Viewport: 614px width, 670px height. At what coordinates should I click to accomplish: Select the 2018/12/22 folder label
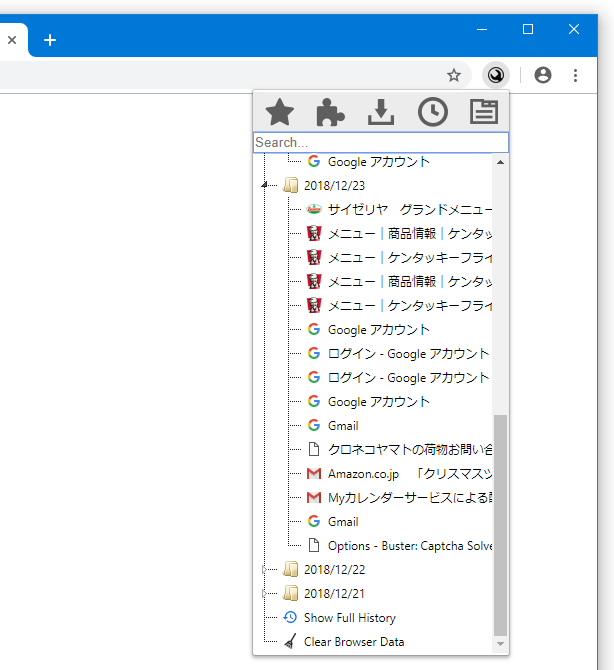coord(334,570)
